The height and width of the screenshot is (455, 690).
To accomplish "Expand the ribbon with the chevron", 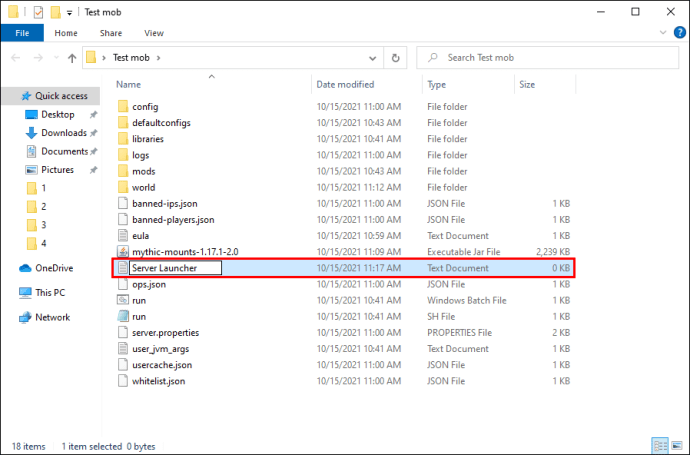I will [663, 33].
